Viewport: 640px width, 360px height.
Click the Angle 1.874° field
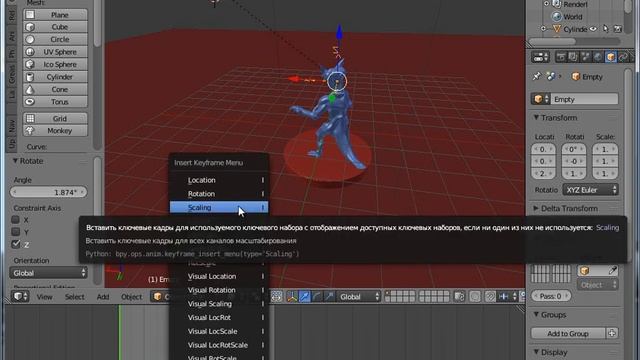pos(49,192)
